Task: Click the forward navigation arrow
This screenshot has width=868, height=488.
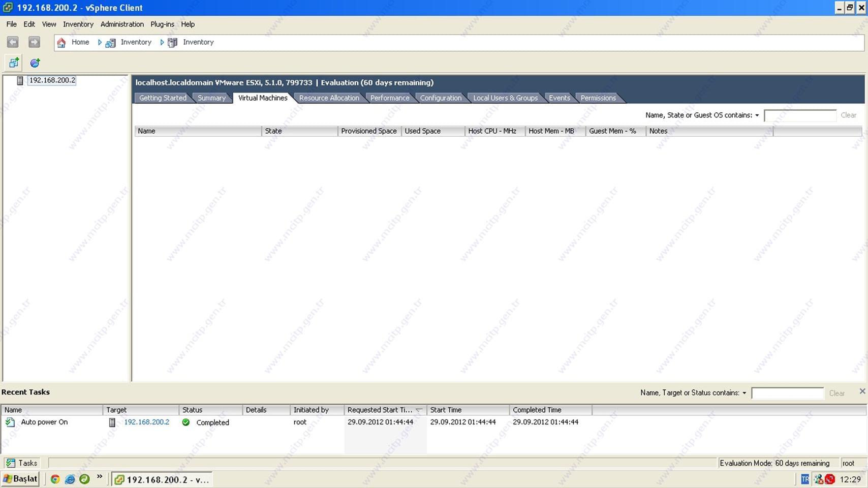Action: (x=34, y=42)
